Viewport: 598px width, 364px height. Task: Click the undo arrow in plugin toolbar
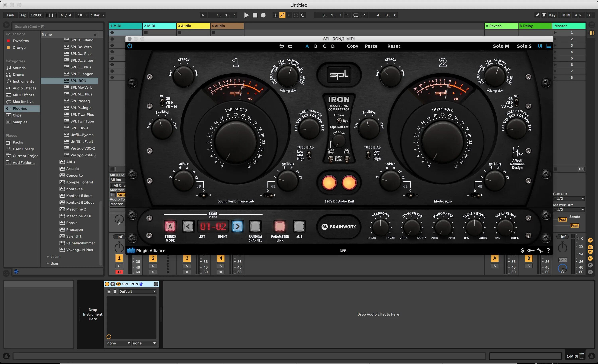[281, 46]
